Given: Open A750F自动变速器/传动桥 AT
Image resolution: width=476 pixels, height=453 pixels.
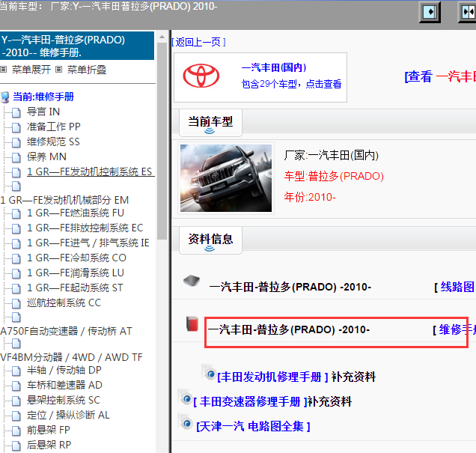Looking at the screenshot, I should tap(66, 331).
